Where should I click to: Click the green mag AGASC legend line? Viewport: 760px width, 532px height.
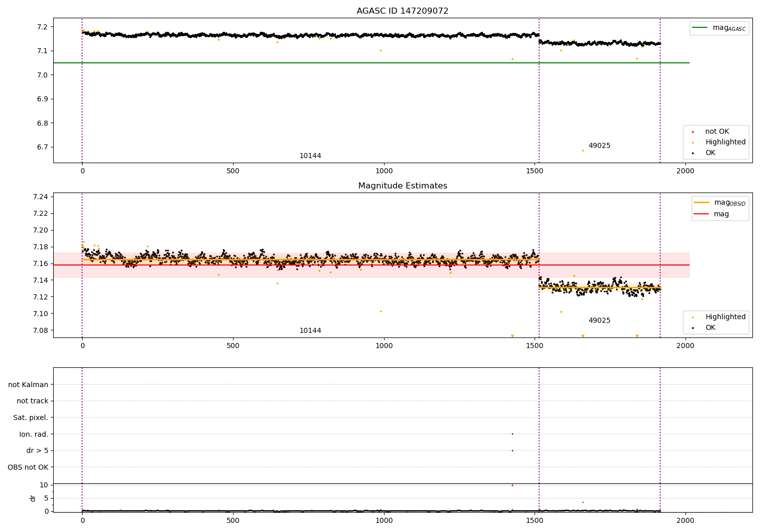700,28
